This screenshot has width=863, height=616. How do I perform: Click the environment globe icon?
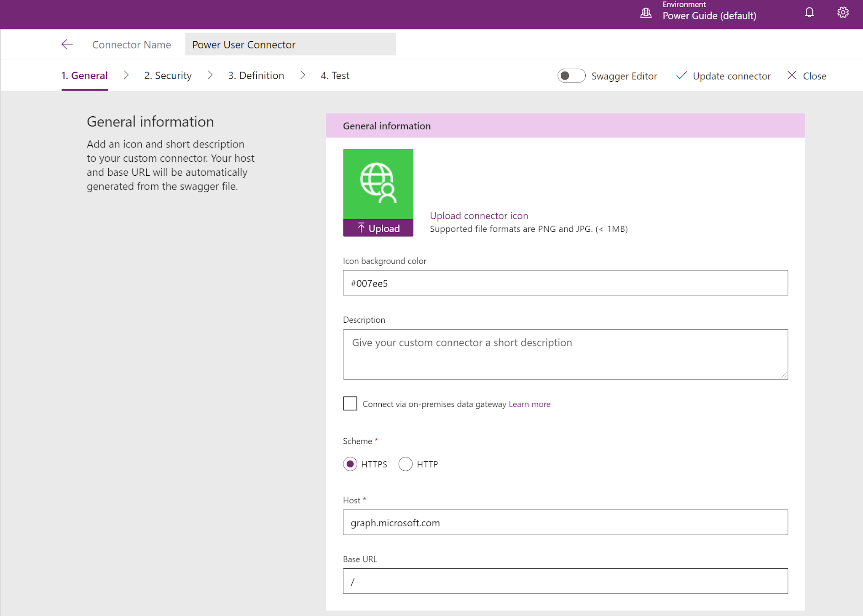(x=646, y=13)
